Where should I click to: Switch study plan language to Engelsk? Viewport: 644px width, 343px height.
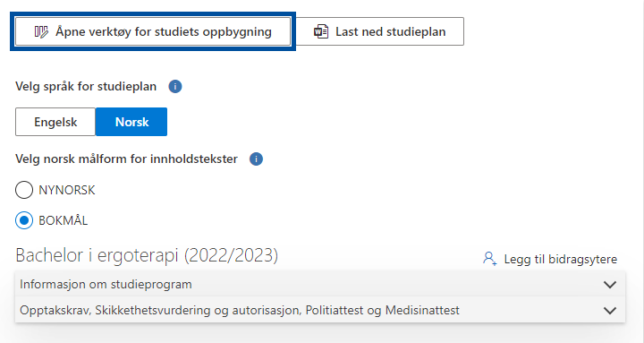(55, 122)
